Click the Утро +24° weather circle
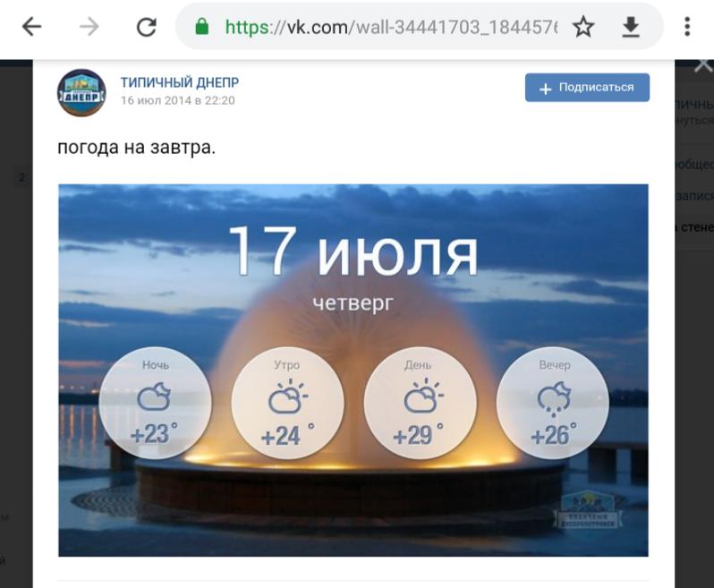The image size is (714, 588). pos(288,404)
